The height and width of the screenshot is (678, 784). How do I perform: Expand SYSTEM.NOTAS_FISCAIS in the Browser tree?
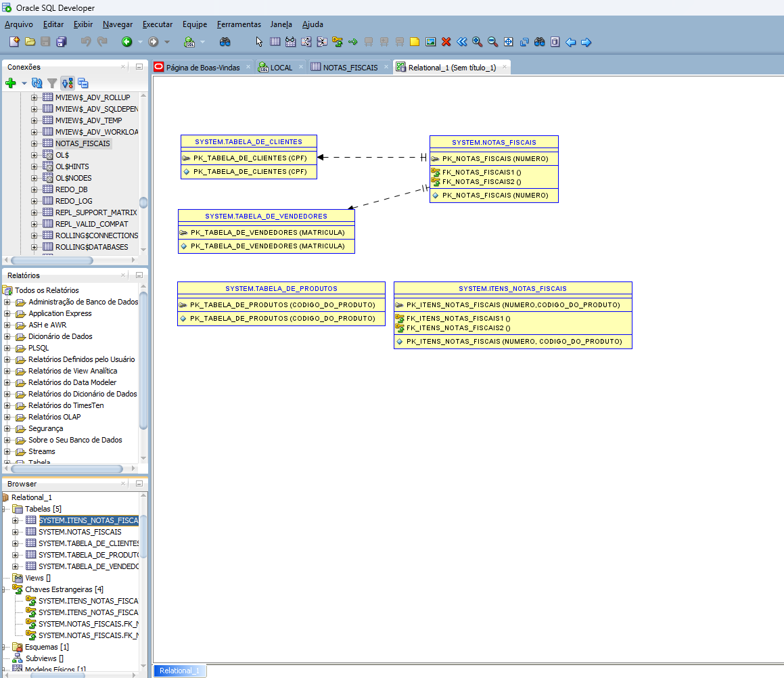click(x=16, y=532)
